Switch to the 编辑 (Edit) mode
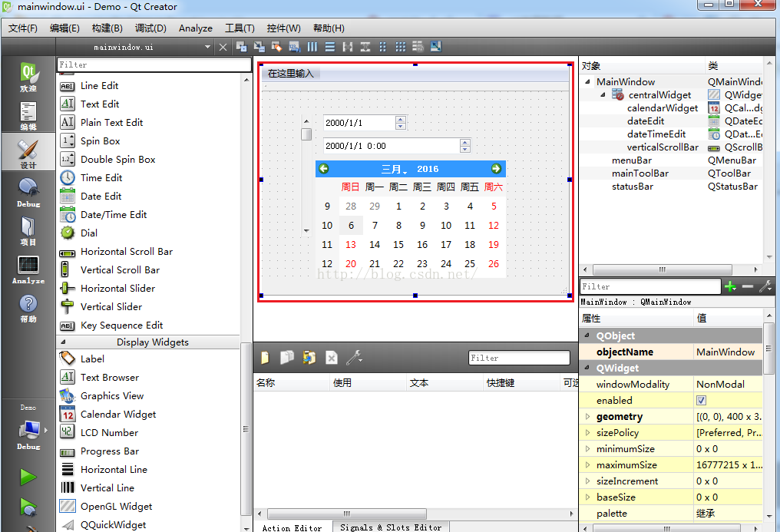 point(28,116)
